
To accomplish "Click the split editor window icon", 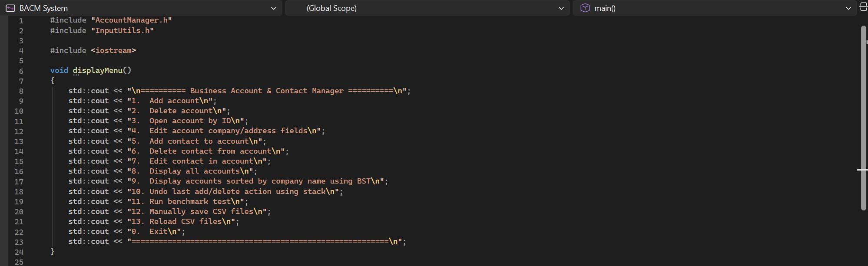I will click(x=864, y=7).
